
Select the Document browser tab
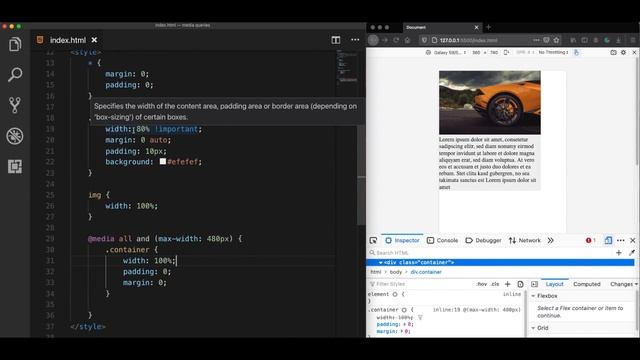[443, 27]
